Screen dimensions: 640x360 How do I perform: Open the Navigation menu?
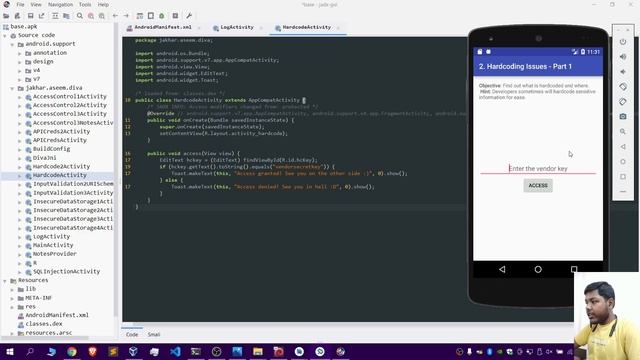60,4
